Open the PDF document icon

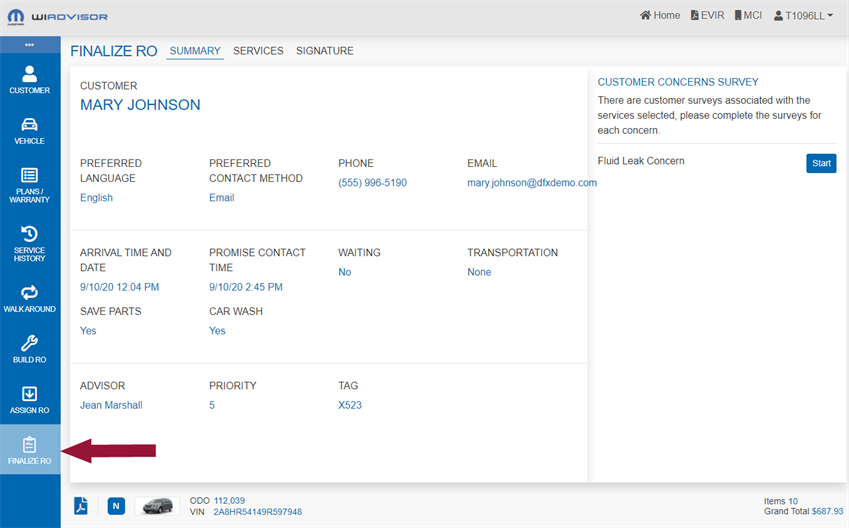coord(81,506)
